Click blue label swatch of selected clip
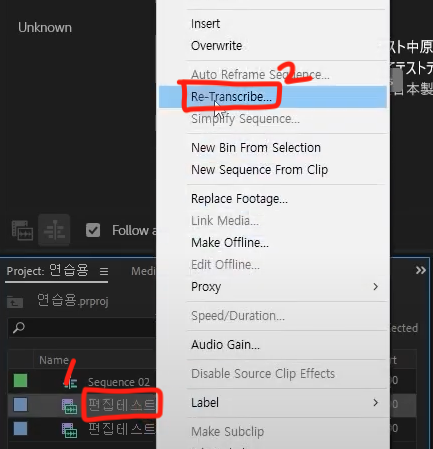Screen dimensions: 433x449 tap(20, 405)
